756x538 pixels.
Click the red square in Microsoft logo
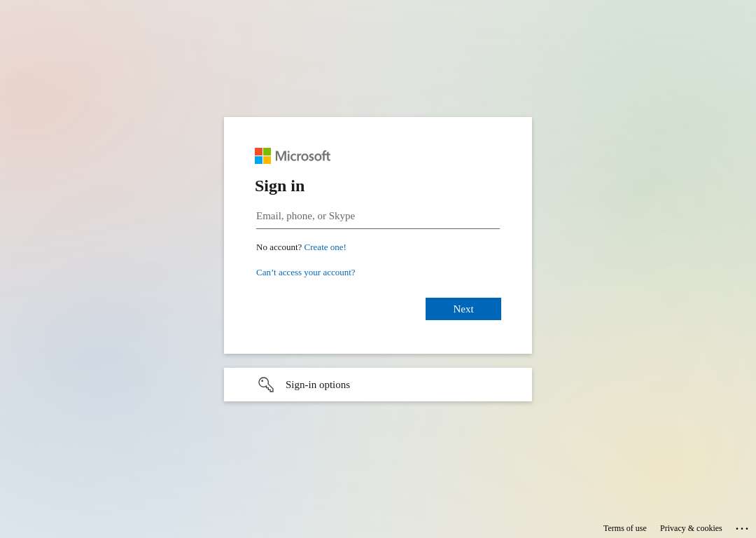258,151
